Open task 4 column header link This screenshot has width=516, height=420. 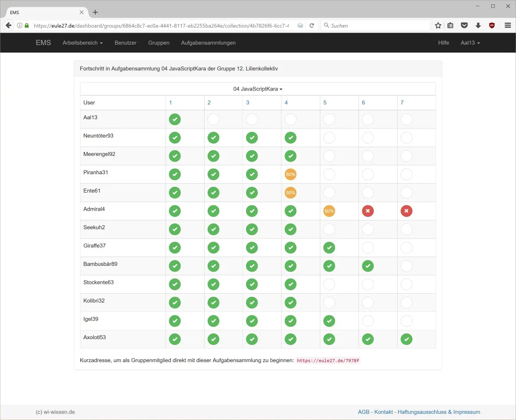286,102
